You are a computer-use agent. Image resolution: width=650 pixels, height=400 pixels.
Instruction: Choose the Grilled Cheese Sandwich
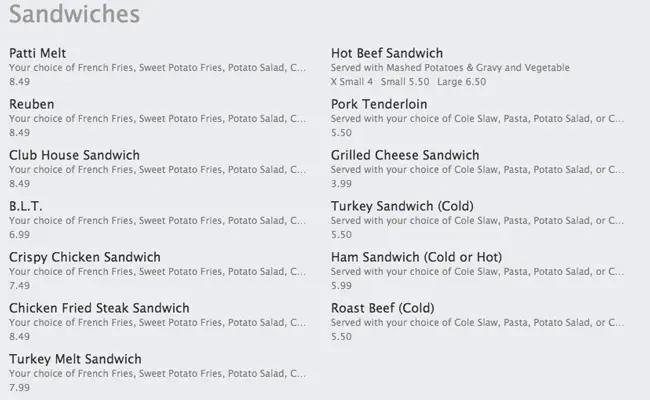coord(405,155)
